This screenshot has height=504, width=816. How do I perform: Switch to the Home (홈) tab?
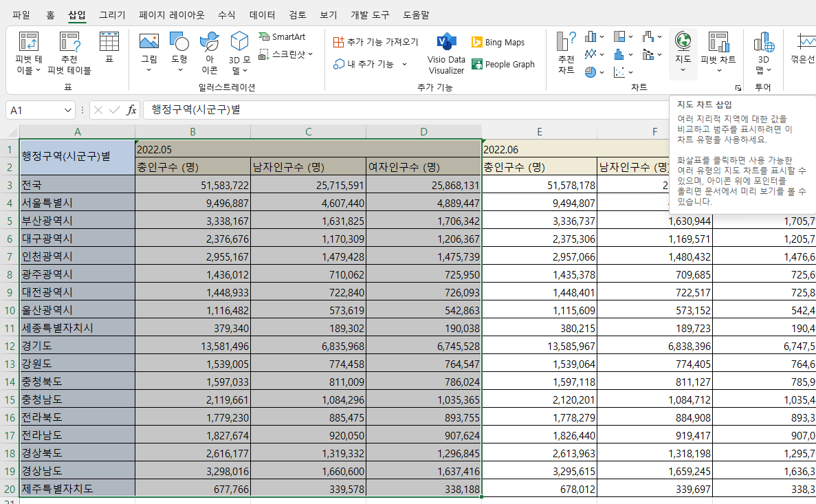50,15
